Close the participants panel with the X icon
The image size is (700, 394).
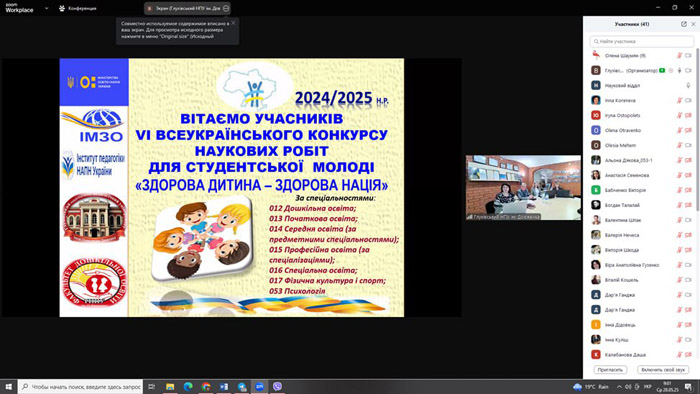point(693,24)
